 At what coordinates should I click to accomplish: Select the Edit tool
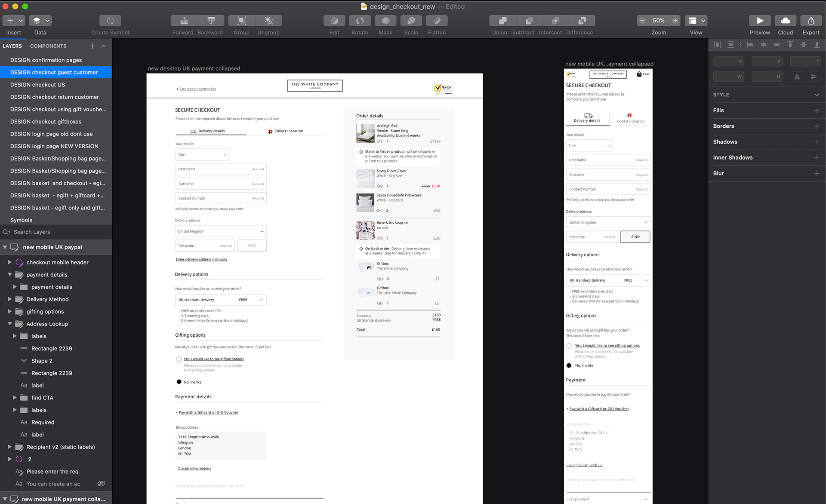[334, 21]
